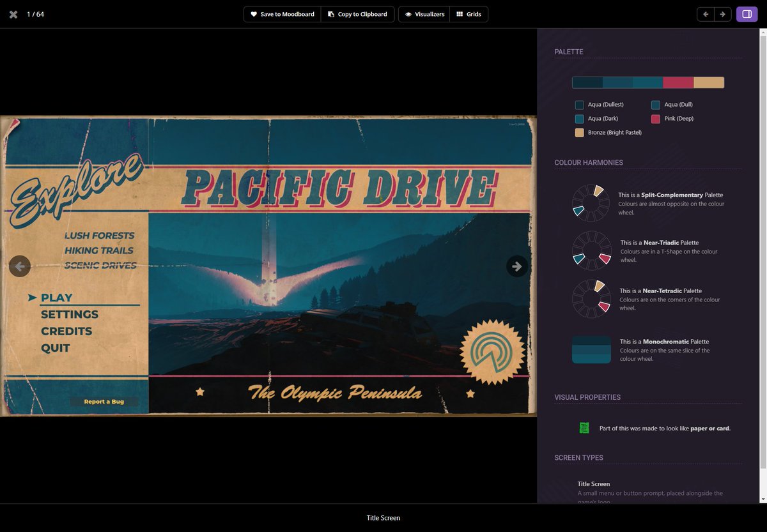This screenshot has width=767, height=532.
Task: Click the Aqua (Dull) colour swatch
Action: (656, 105)
